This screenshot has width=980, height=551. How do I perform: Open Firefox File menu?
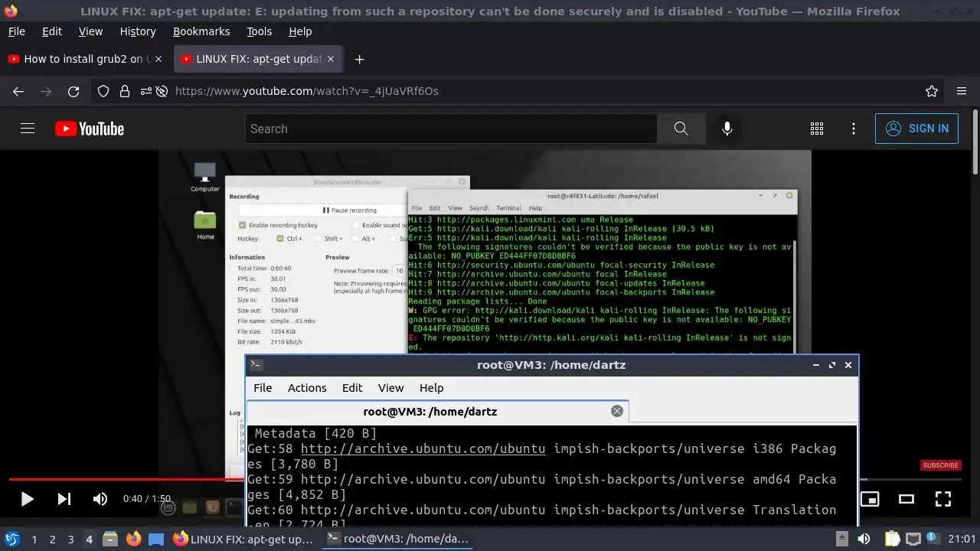[16, 31]
